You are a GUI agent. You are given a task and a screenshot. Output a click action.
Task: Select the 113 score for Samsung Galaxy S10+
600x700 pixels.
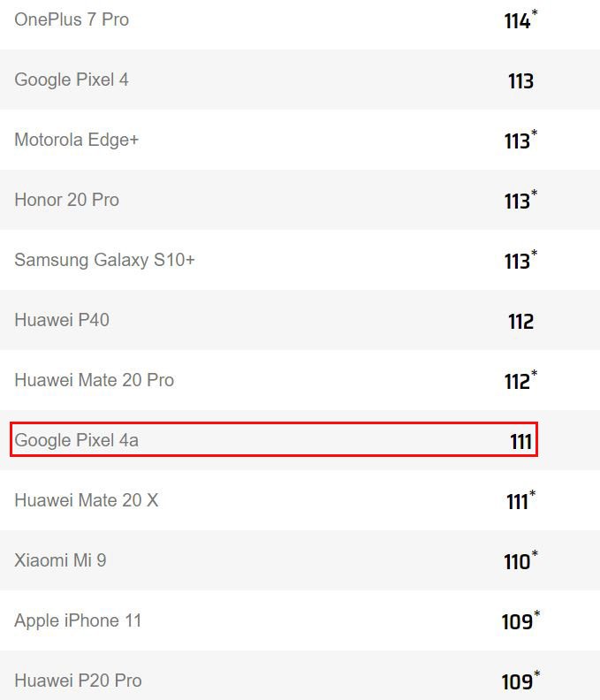[518, 262]
